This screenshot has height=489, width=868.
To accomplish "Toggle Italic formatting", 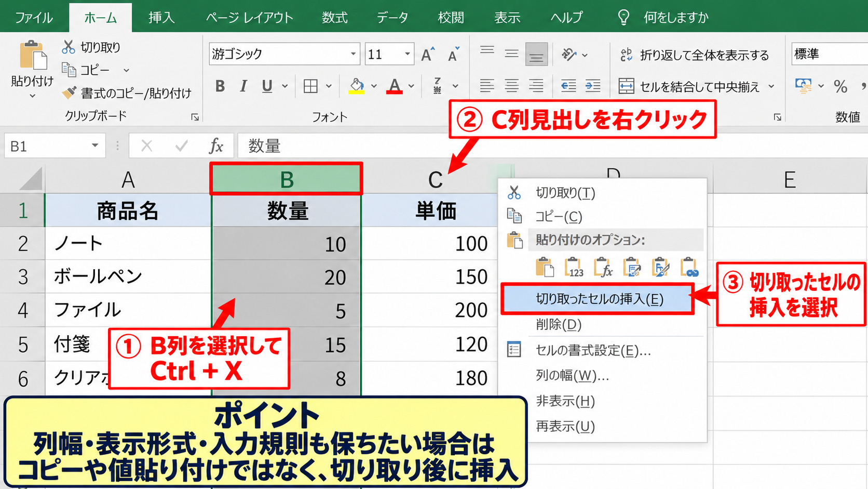I will (243, 86).
